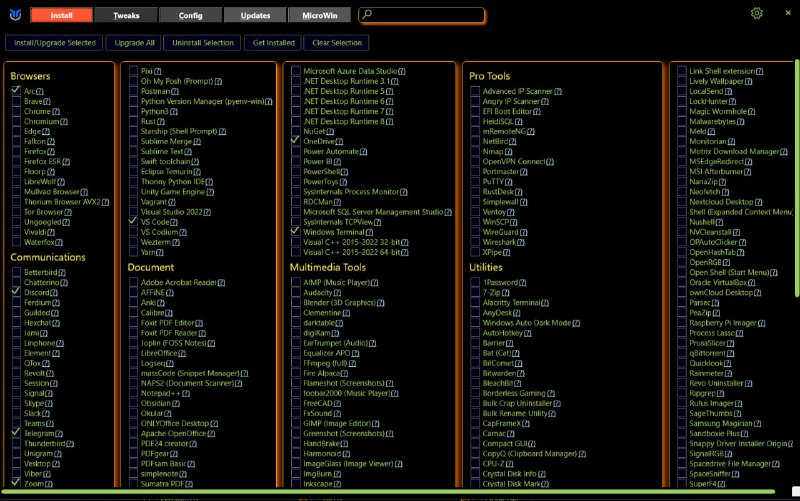The height and width of the screenshot is (501, 800).
Task: Open the settings gear icon
Action: (757, 14)
